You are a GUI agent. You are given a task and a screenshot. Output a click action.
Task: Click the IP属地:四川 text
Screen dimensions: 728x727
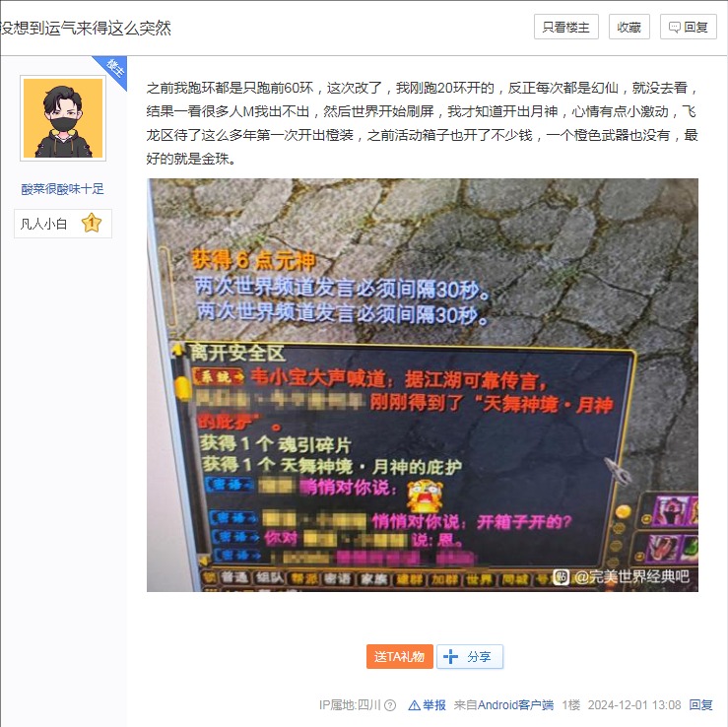pyautogui.click(x=351, y=705)
